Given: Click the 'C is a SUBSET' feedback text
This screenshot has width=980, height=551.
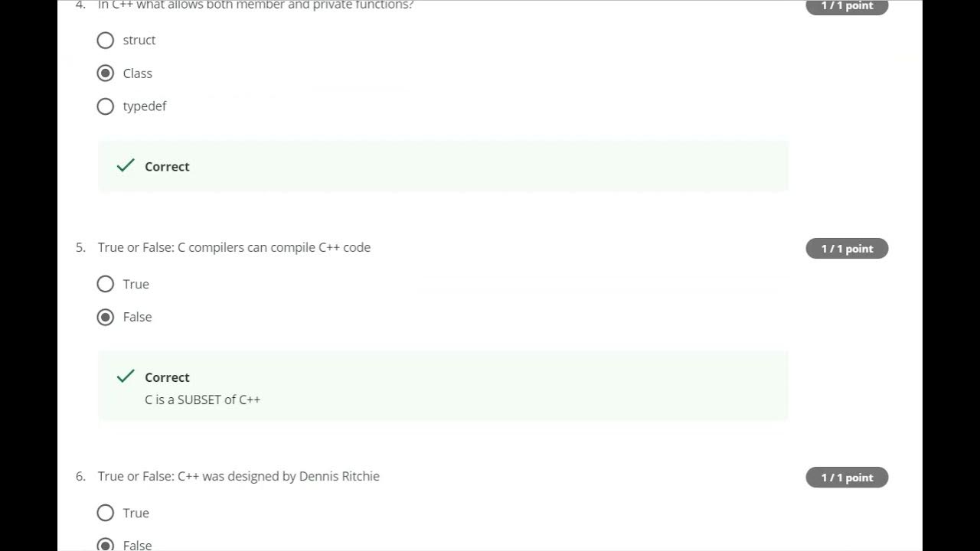Looking at the screenshot, I should 203,399.
